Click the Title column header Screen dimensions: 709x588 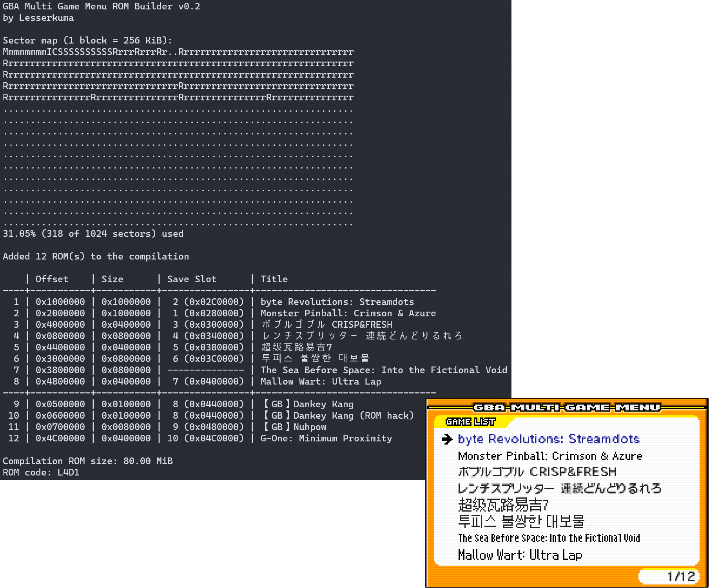pyautogui.click(x=274, y=279)
